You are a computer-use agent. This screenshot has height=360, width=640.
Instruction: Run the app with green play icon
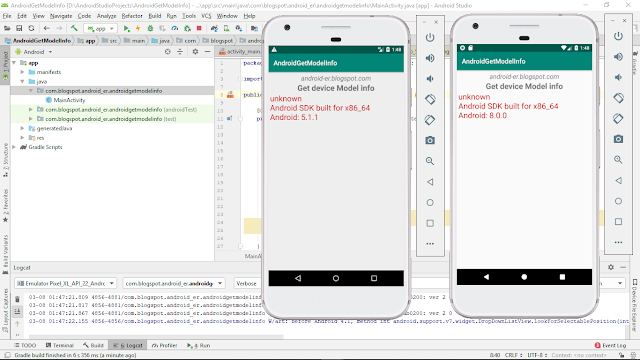pyautogui.click(x=126, y=28)
